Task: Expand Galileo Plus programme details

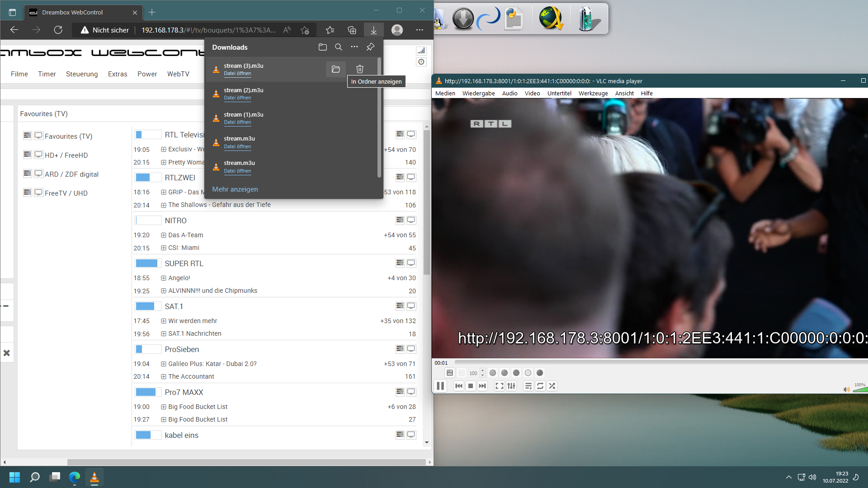Action: 164,364
